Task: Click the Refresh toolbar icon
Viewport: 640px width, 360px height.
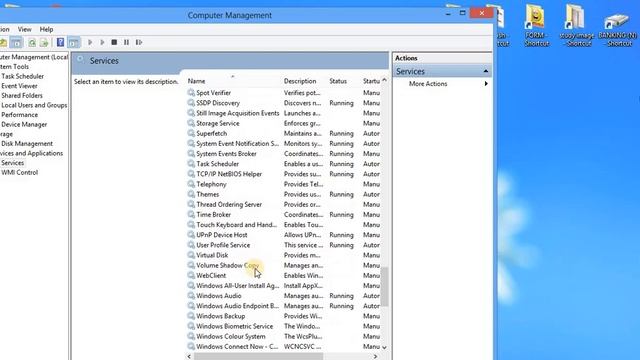Action: 32,42
